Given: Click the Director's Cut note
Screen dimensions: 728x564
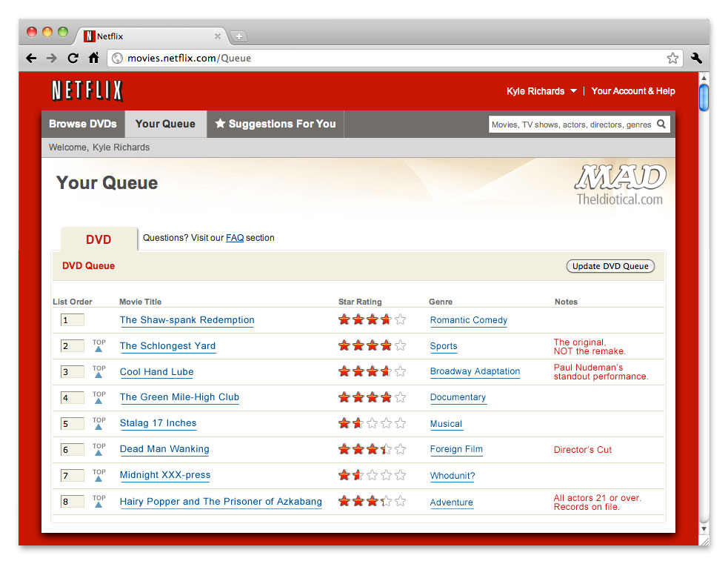Looking at the screenshot, I should [x=583, y=450].
